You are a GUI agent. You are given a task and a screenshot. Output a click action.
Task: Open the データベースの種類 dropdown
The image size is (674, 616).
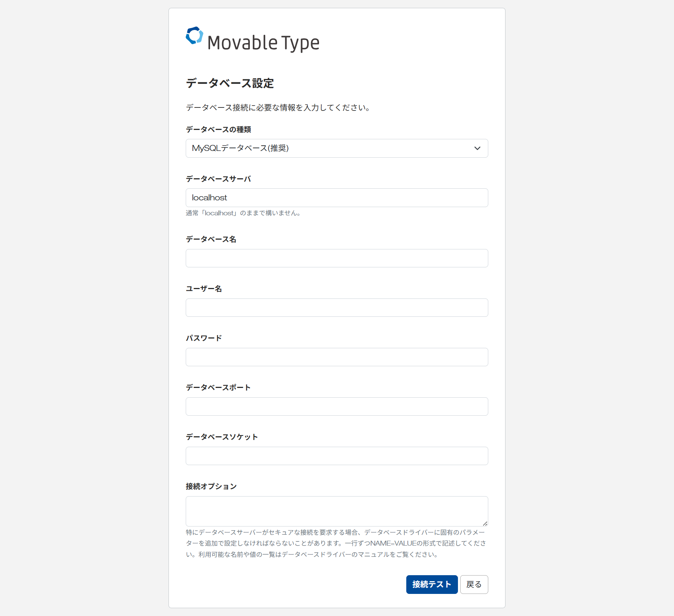[x=337, y=148]
